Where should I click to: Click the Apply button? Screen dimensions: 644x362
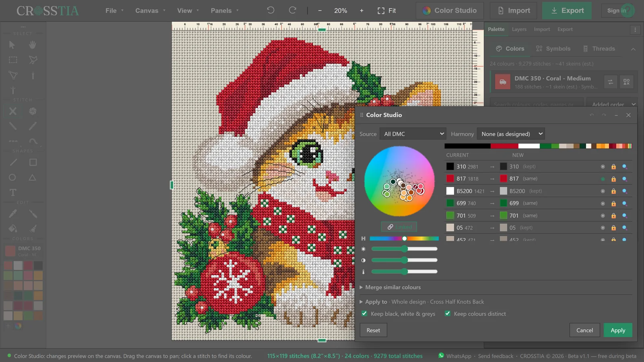618,330
